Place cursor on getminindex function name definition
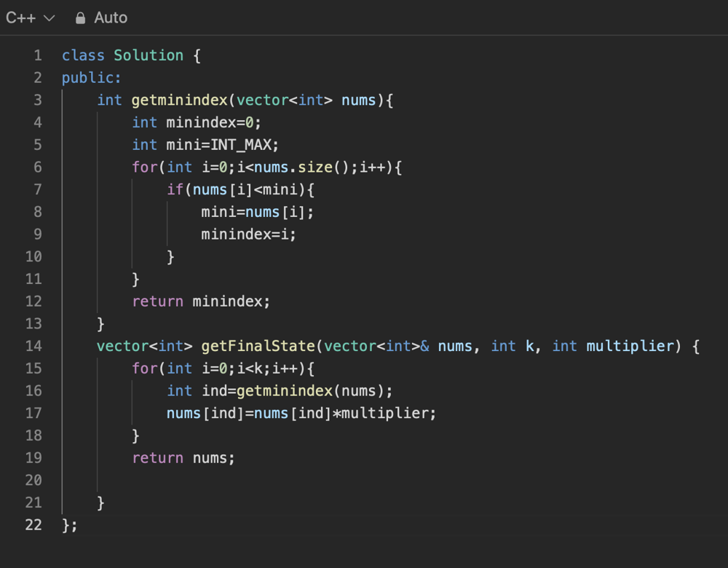728x568 pixels. (179, 100)
